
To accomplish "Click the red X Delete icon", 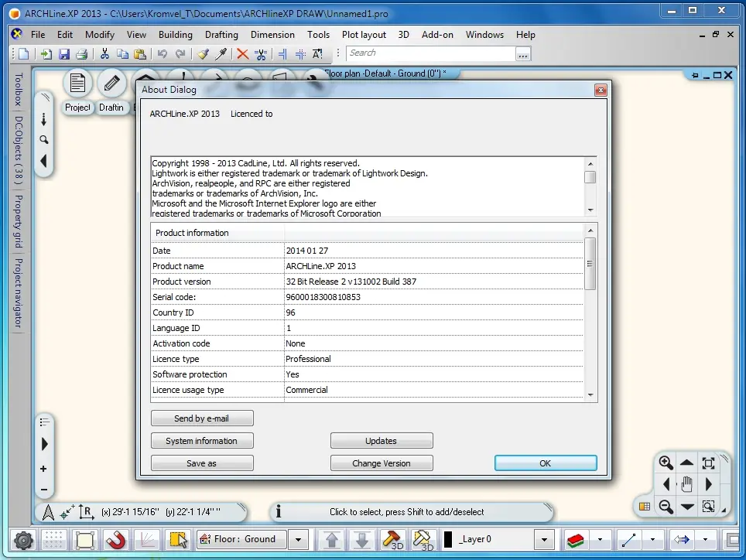I will pos(243,53).
